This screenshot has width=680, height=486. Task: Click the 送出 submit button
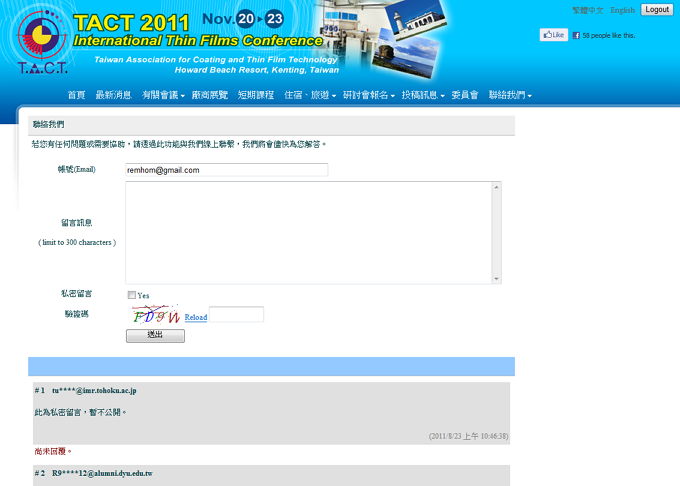point(155,335)
